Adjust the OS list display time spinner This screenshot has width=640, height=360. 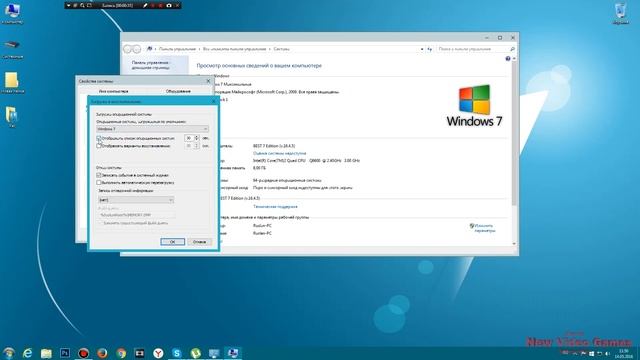tap(197, 138)
